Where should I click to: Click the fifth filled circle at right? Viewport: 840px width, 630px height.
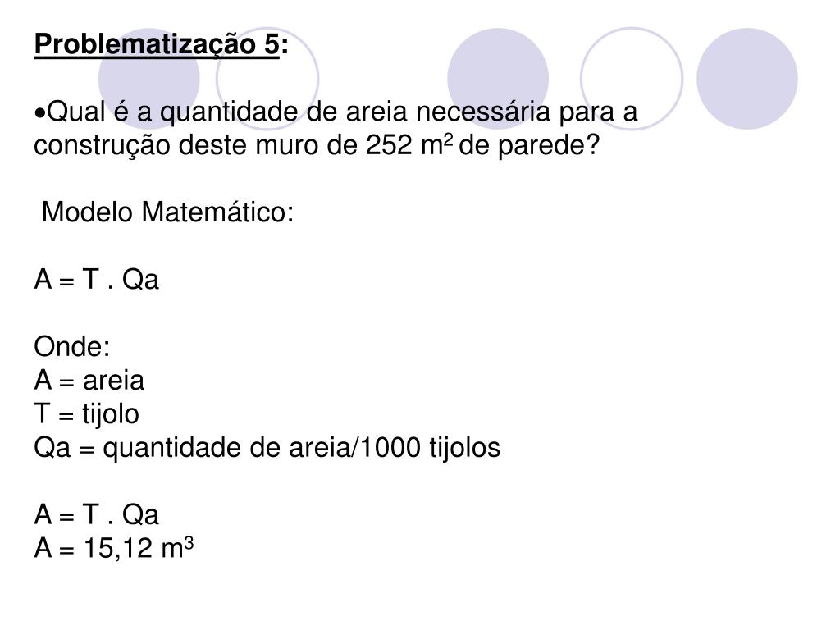tap(746, 79)
